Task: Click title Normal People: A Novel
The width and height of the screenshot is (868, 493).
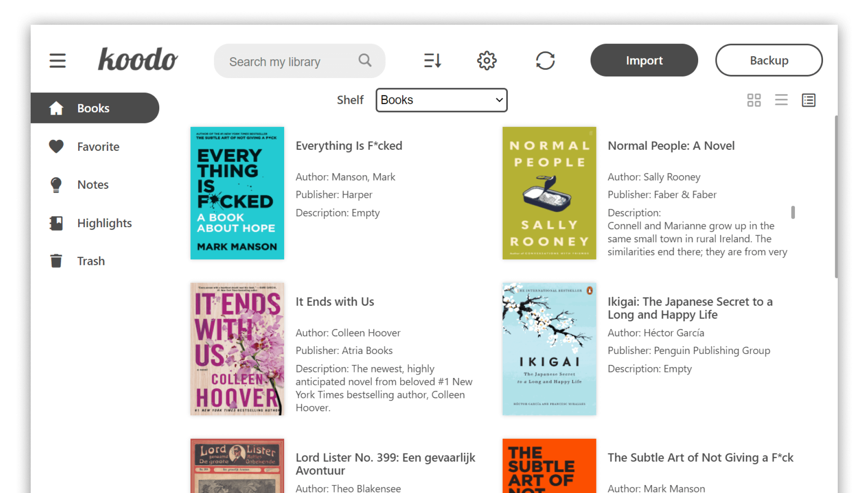Action: coord(671,146)
